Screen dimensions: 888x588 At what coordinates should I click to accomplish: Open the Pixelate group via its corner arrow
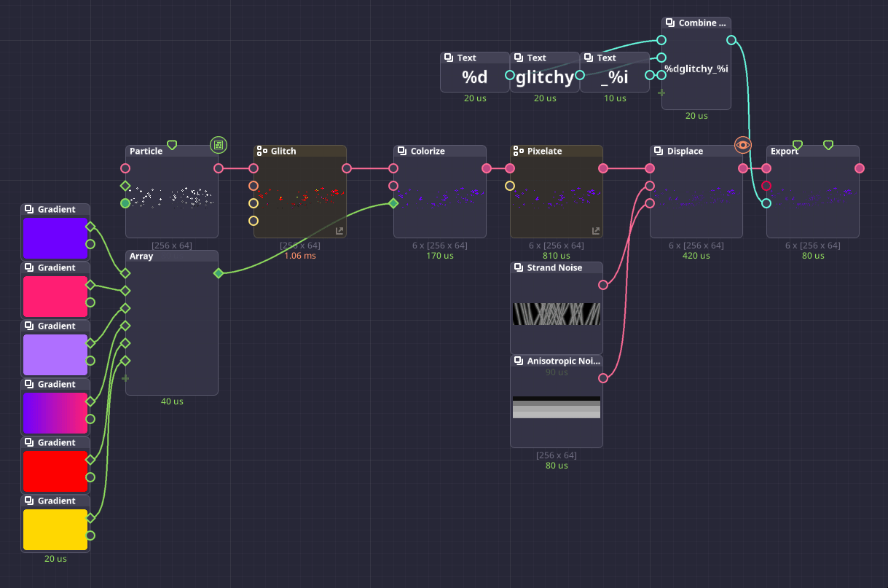pyautogui.click(x=596, y=231)
